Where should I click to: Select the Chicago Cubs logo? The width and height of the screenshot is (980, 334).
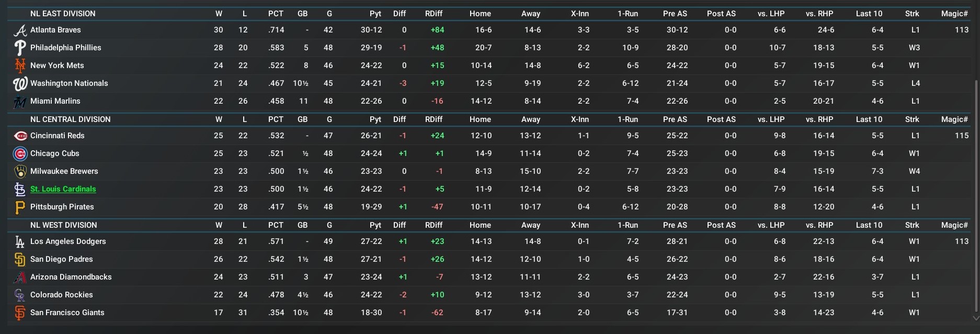click(20, 154)
